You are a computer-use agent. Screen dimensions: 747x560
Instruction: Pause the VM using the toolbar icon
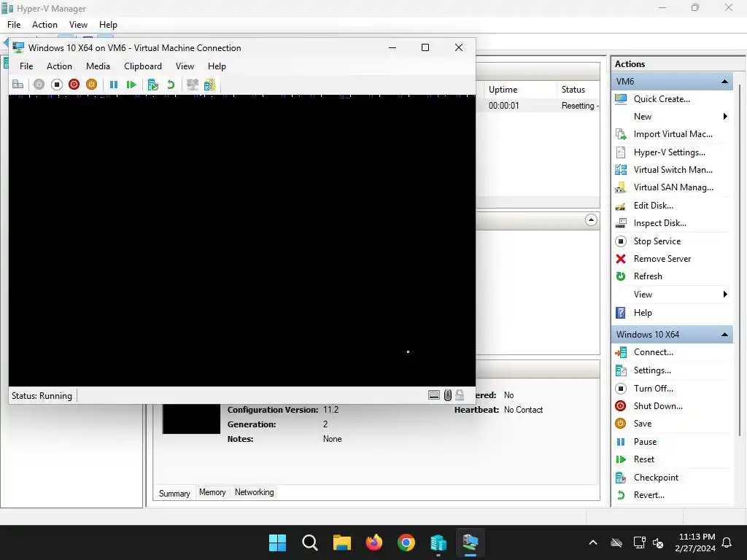[x=113, y=85]
